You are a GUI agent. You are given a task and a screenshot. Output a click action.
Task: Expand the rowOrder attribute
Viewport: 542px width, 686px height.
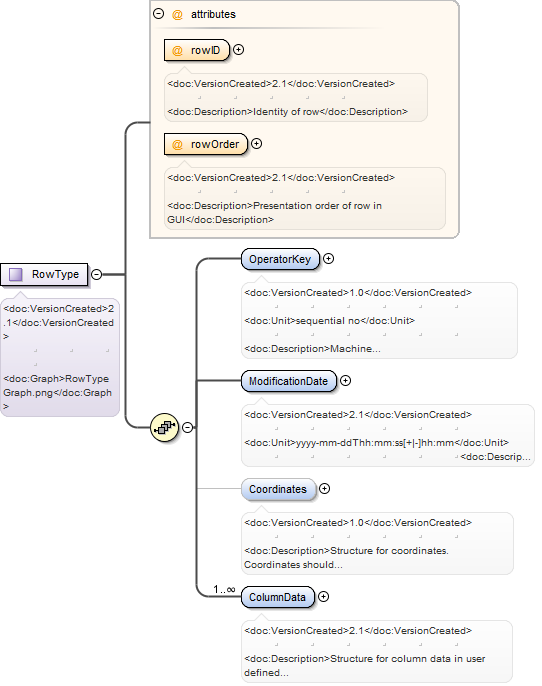click(257, 144)
